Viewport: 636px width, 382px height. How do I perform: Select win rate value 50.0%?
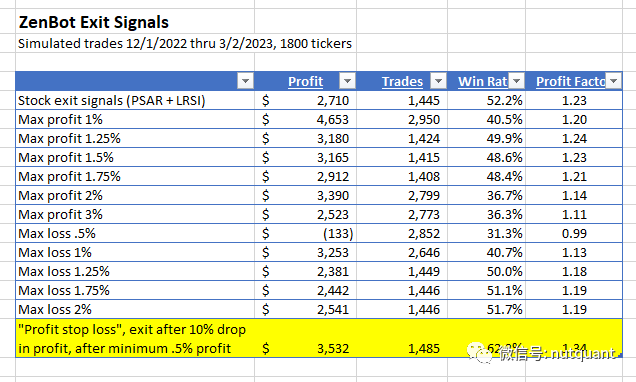point(505,272)
